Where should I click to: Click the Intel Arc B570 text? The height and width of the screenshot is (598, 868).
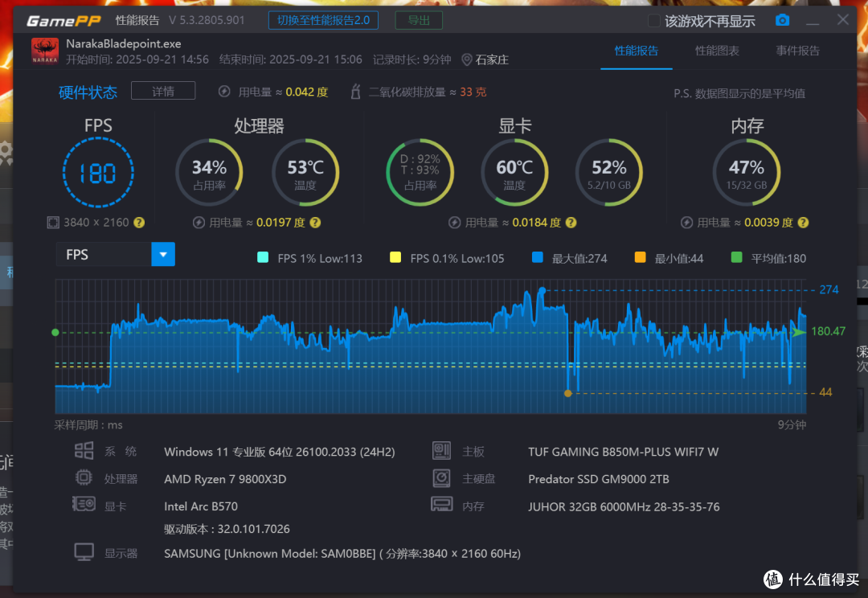point(201,506)
